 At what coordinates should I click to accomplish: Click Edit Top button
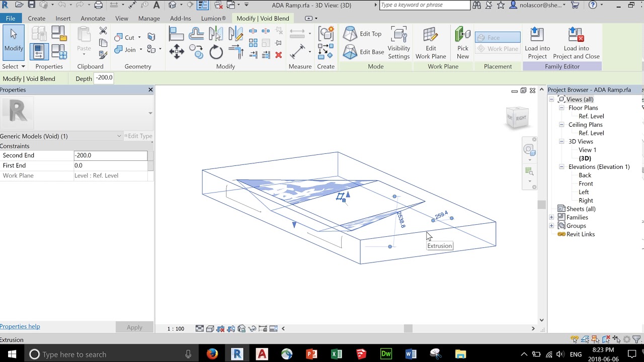(x=363, y=34)
